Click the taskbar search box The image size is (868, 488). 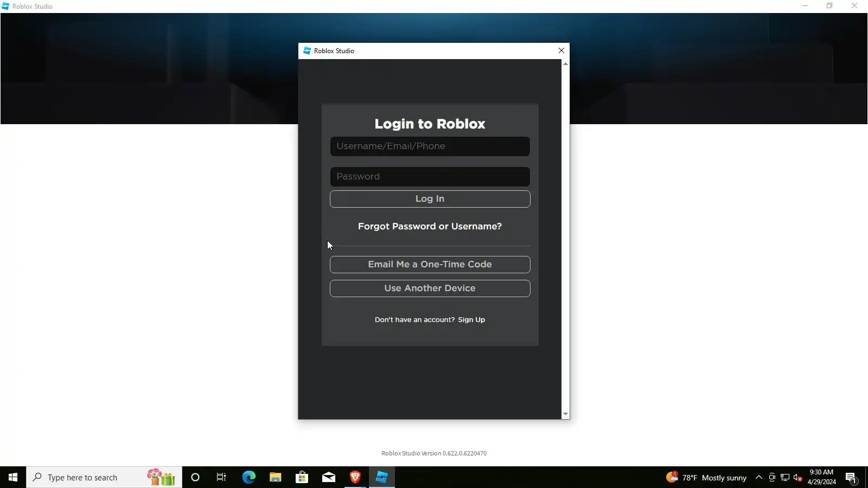click(104, 477)
